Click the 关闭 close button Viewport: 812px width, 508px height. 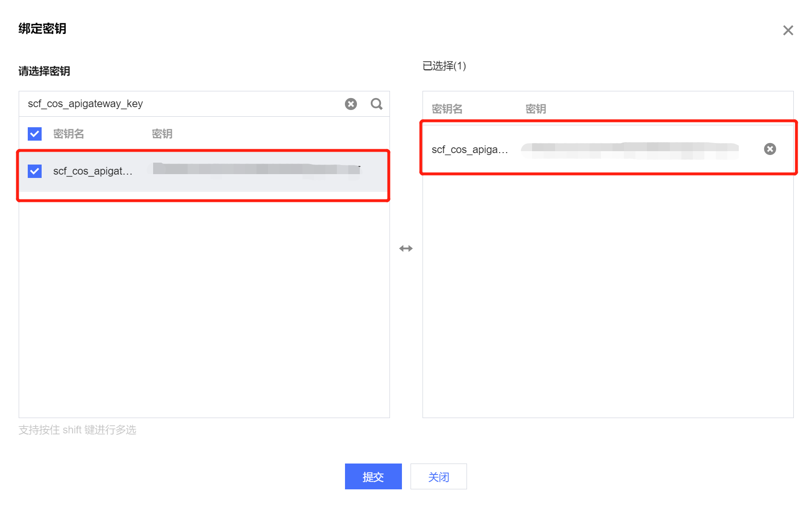[x=438, y=476]
